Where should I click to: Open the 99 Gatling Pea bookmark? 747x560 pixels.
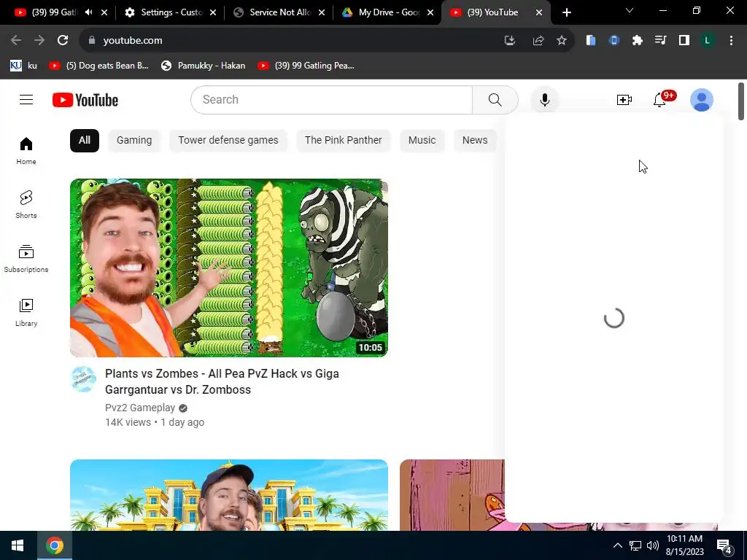click(x=306, y=66)
